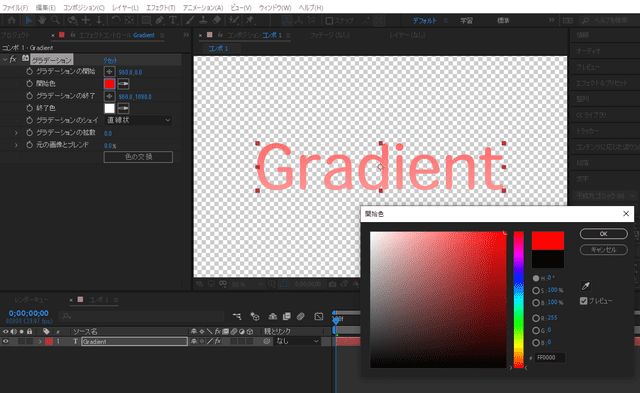Click the Draft 3D icon in timeline
Viewport: 640px width, 393px height.
[255, 316]
